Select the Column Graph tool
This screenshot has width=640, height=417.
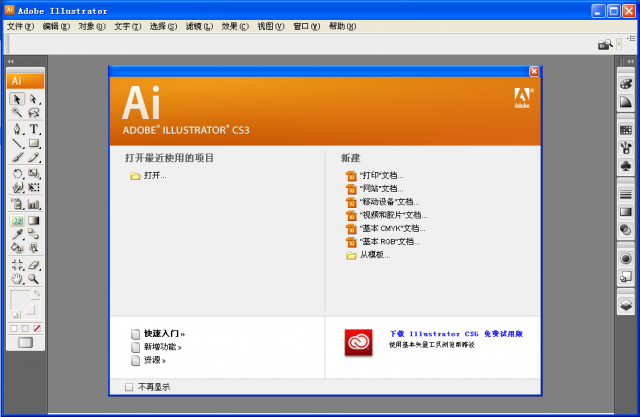click(x=33, y=204)
